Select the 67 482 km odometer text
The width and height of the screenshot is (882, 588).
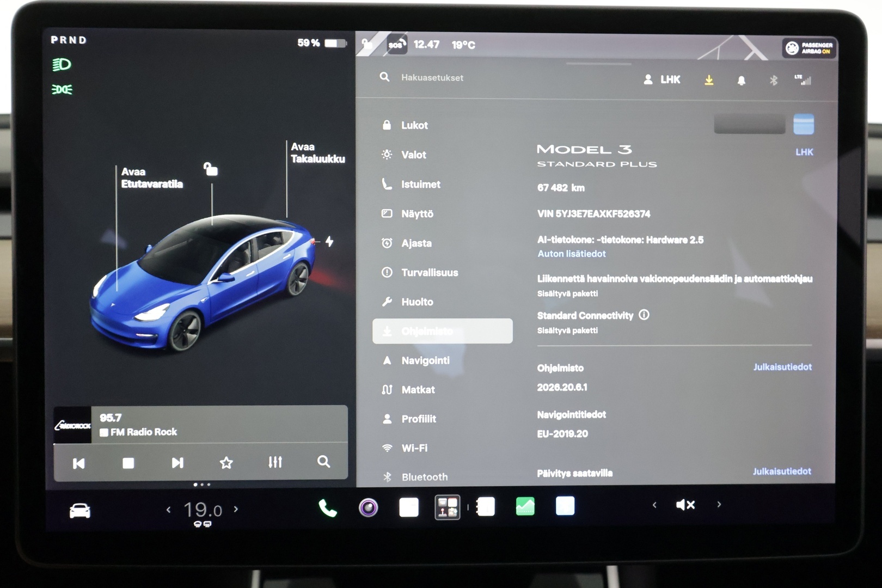(561, 188)
